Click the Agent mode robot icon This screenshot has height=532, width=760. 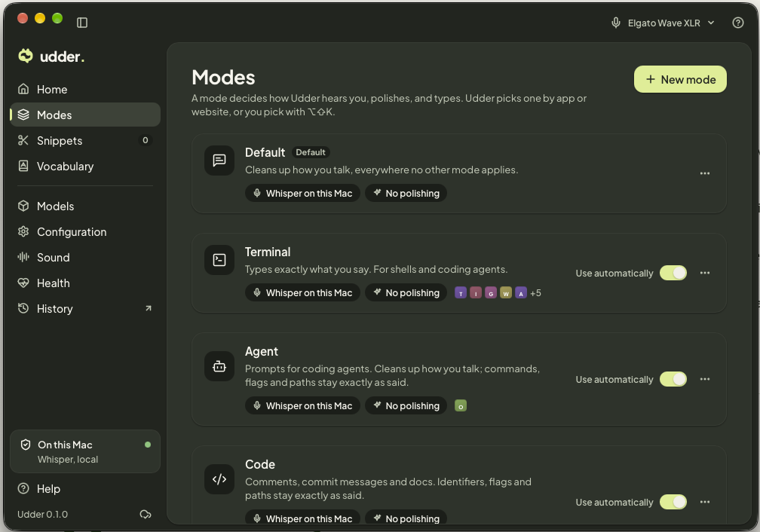[x=219, y=366]
